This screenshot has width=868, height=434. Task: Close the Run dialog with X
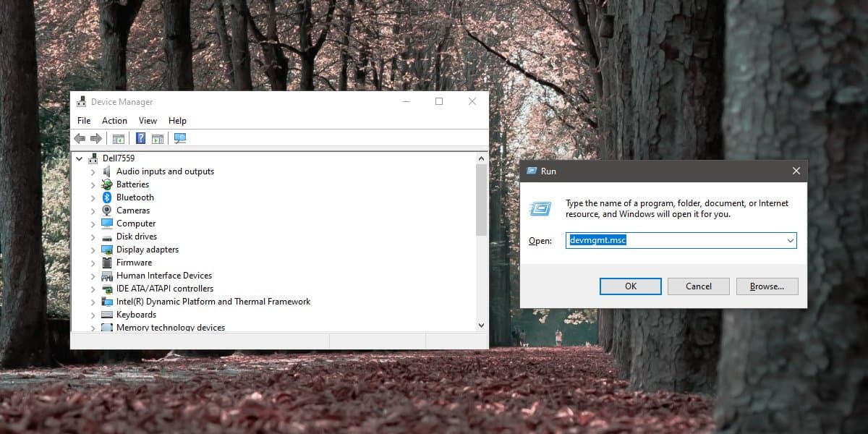[x=796, y=171]
